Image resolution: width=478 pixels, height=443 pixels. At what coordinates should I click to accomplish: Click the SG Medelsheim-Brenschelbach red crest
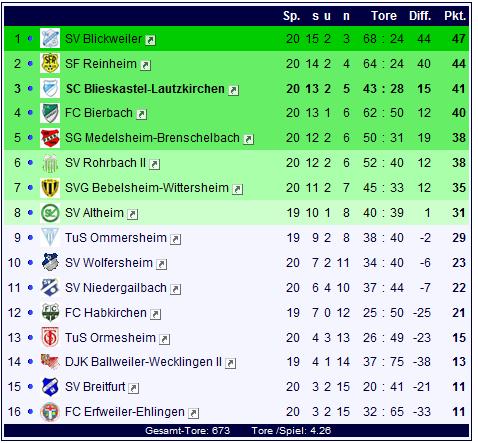coord(50,138)
